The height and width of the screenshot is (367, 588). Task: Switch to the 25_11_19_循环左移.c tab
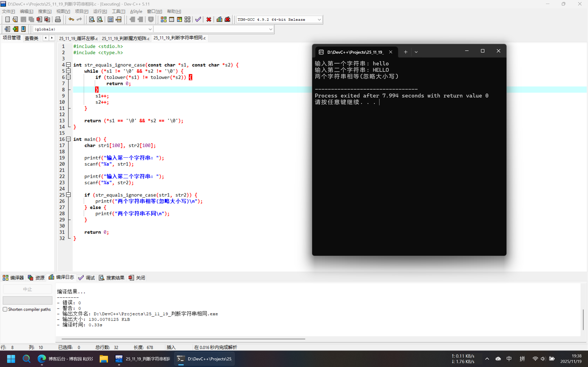coord(78,38)
